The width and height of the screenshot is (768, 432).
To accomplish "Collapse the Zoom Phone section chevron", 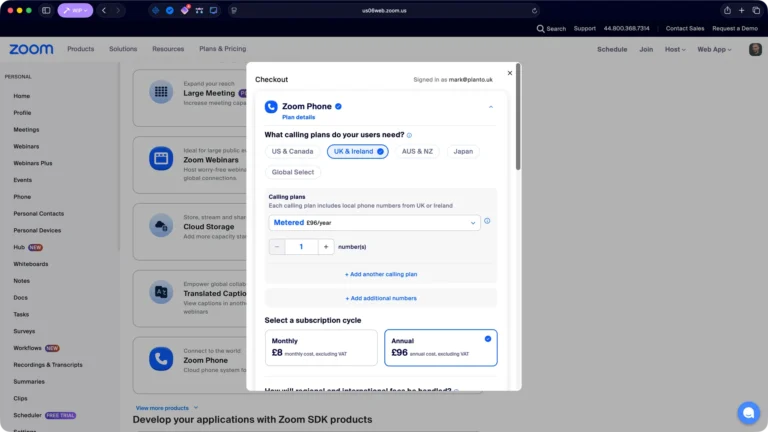I will [490, 106].
